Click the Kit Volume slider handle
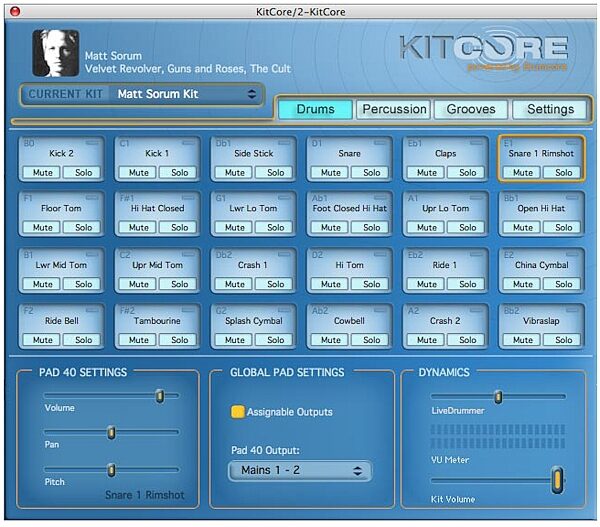The height and width of the screenshot is (527, 600). click(x=558, y=480)
